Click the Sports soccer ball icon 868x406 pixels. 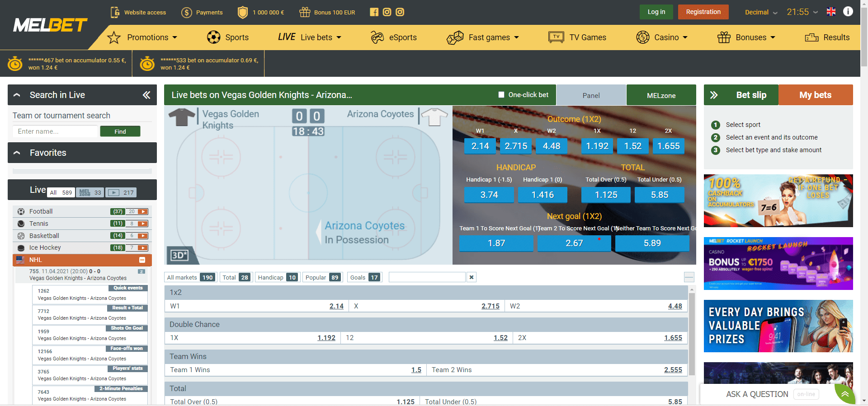[x=213, y=37]
